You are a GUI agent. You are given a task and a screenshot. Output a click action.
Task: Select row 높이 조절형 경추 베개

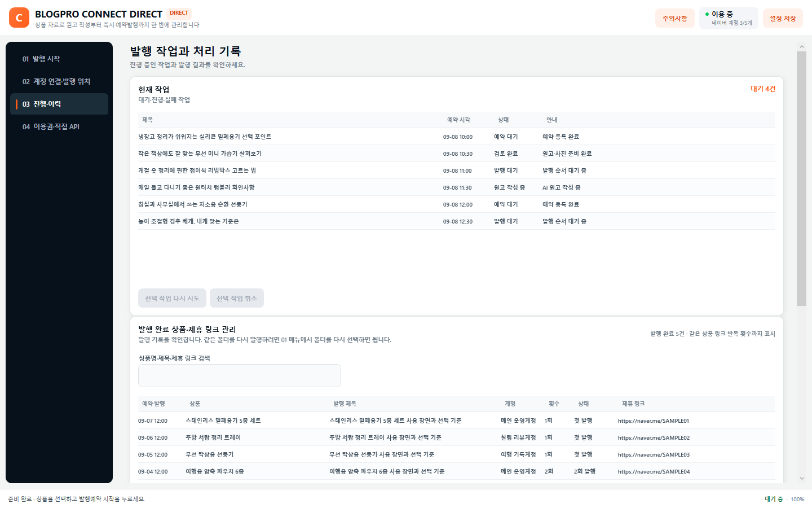tap(457, 221)
